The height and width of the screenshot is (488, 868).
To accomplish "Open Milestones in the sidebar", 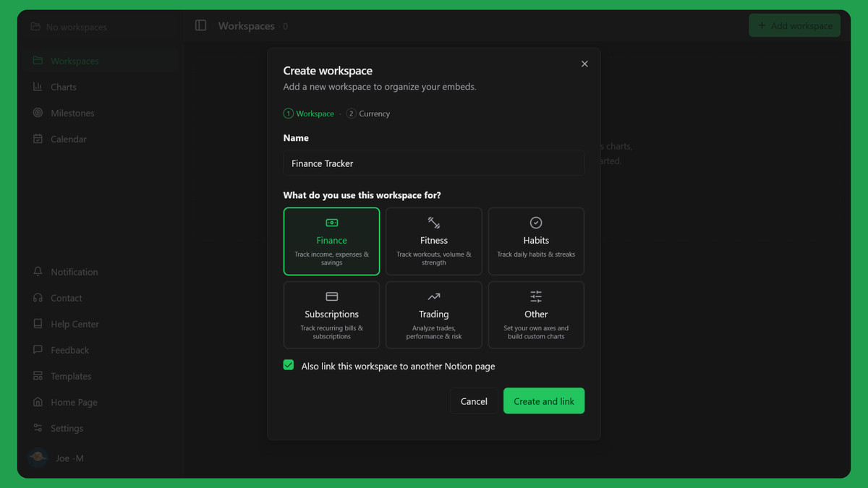I will tap(100, 113).
